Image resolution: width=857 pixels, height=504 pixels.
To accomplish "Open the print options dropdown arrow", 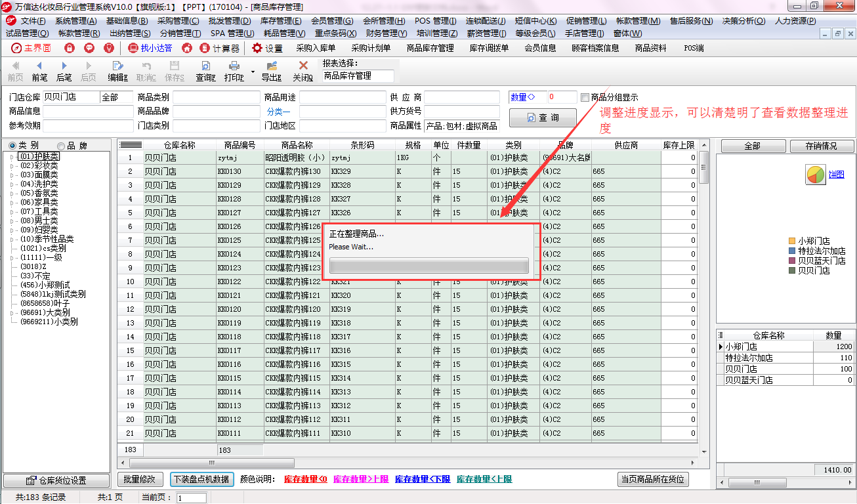I will (253, 71).
